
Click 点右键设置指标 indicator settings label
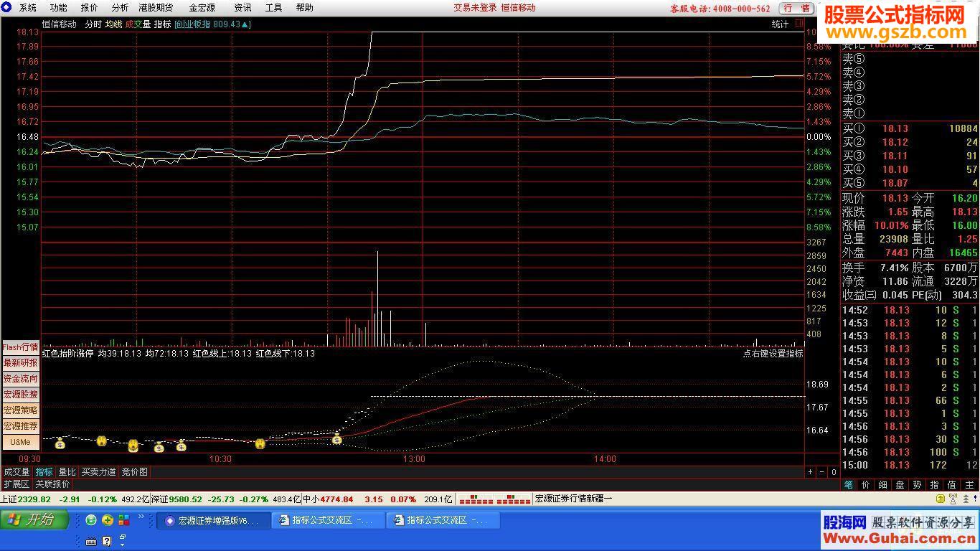(x=773, y=354)
